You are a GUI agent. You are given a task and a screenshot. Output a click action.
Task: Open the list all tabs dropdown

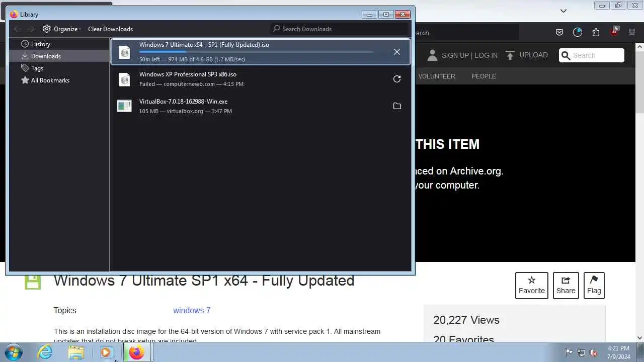[x=563, y=11]
